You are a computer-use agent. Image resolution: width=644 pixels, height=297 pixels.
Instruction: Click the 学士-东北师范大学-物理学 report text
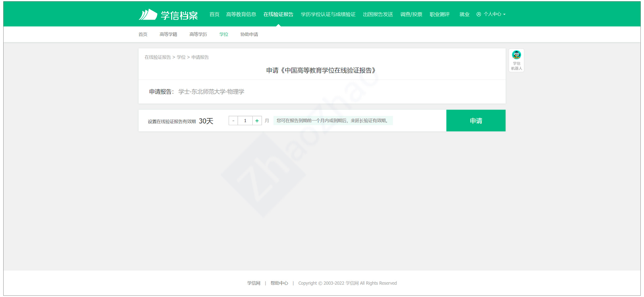point(211,92)
